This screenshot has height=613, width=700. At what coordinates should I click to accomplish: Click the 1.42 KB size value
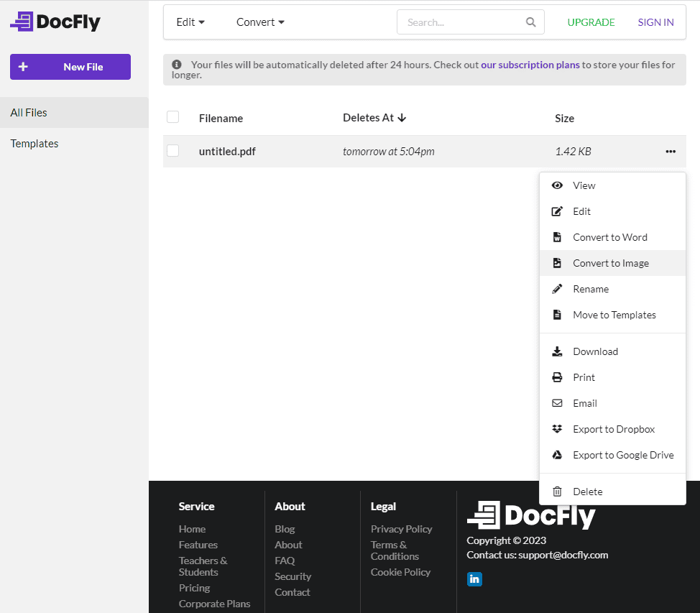click(574, 152)
